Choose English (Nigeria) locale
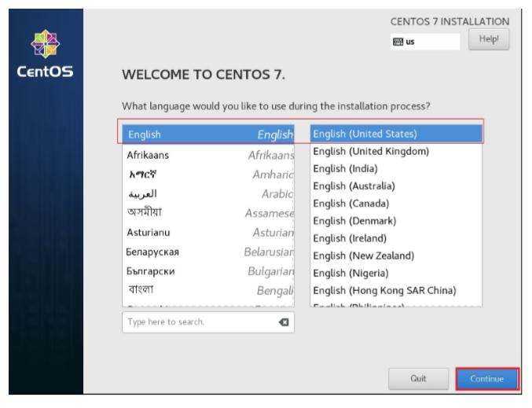Screen dimensions: 532x408 [396, 274]
